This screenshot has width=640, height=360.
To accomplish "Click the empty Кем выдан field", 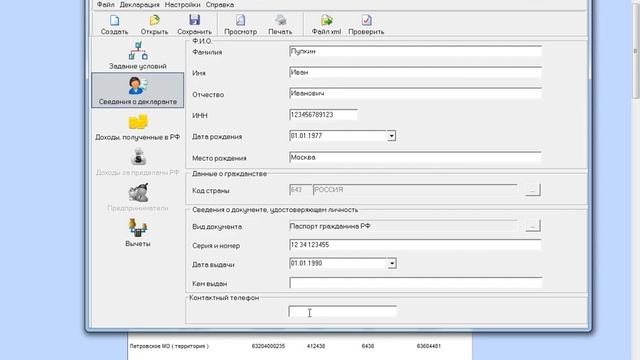I will [416, 283].
